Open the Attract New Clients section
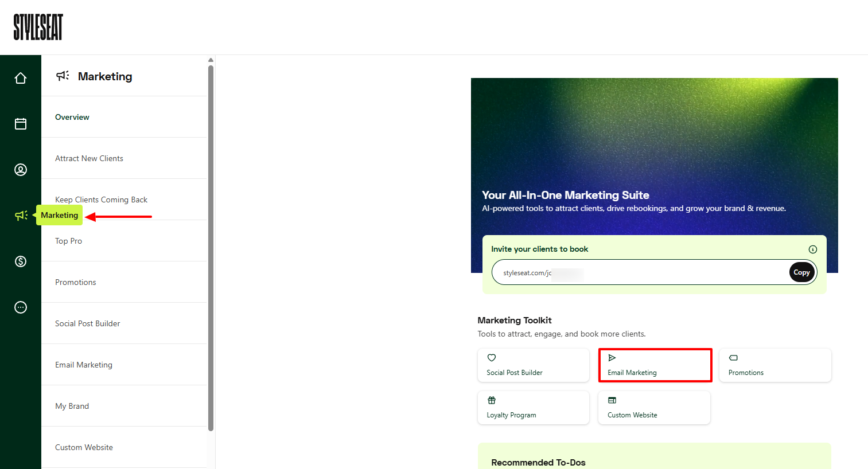This screenshot has width=868, height=469. click(89, 158)
